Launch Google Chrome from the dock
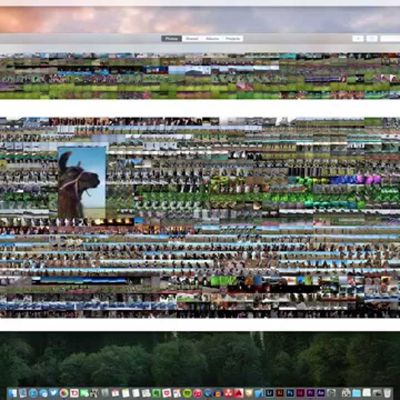Screen dimensions: 400x400 (64, 393)
